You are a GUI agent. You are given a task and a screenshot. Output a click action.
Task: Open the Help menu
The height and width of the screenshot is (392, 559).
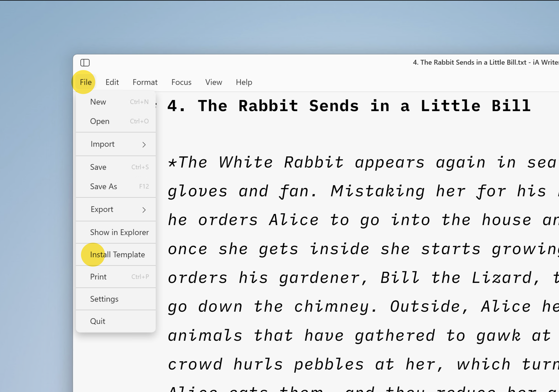[244, 82]
